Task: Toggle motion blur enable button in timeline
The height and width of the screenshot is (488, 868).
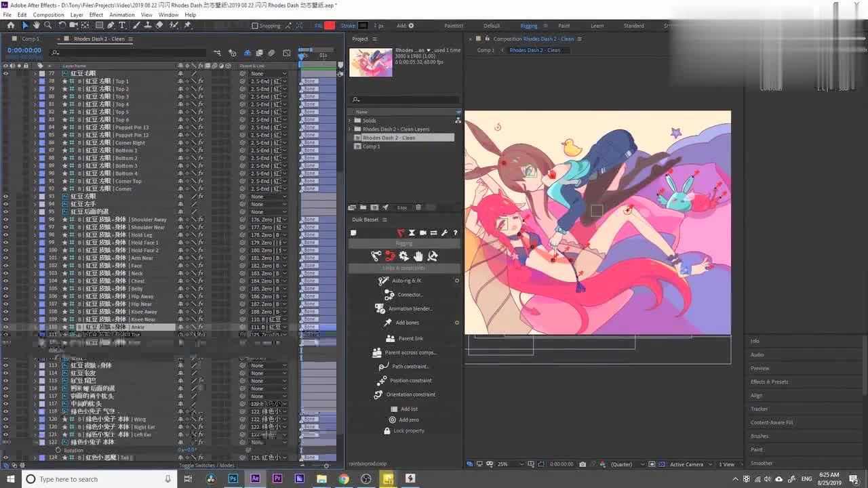Action: 271,53
